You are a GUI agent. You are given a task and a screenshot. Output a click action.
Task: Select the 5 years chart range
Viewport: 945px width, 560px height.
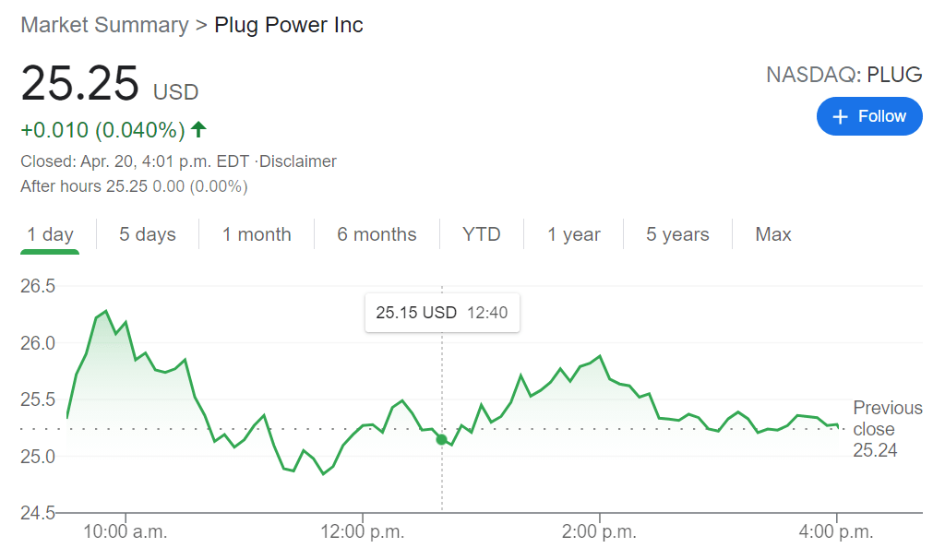676,233
